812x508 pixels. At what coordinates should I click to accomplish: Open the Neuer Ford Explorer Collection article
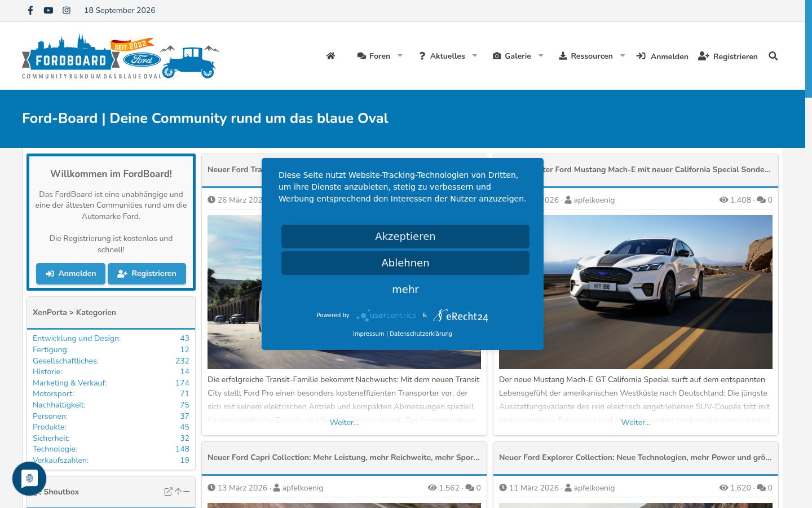(636, 457)
